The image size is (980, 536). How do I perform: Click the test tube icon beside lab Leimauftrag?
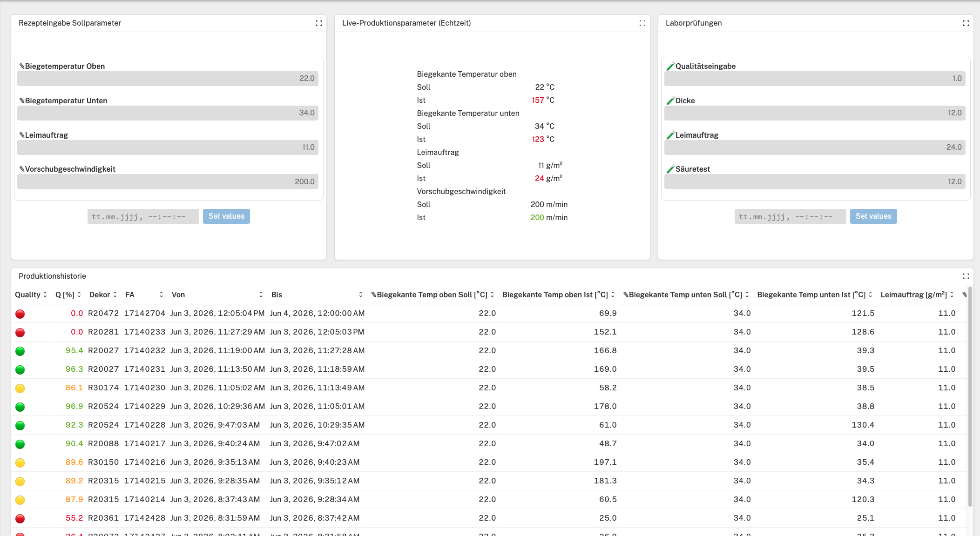pos(670,135)
